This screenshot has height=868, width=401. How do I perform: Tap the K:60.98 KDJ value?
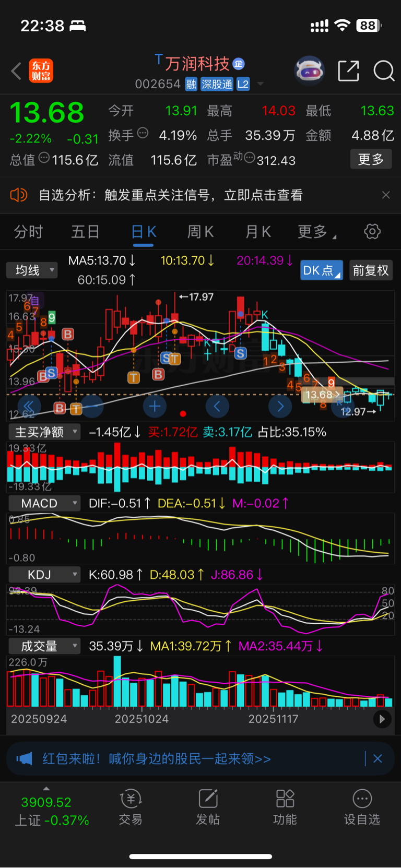coord(116,575)
